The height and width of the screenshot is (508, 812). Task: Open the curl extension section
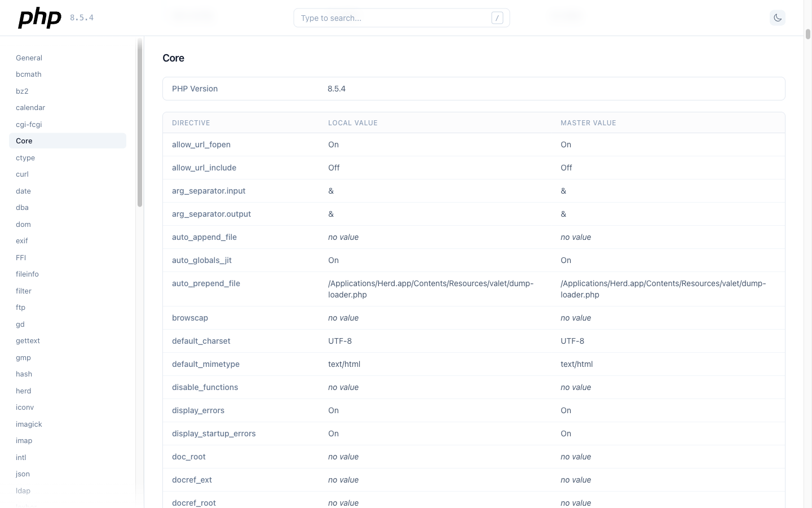(22, 174)
